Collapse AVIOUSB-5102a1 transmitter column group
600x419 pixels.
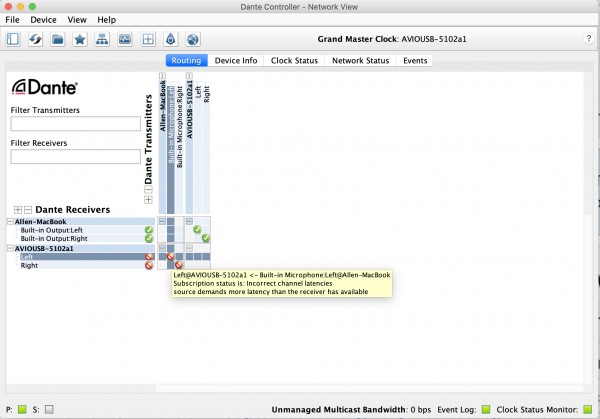(x=189, y=76)
